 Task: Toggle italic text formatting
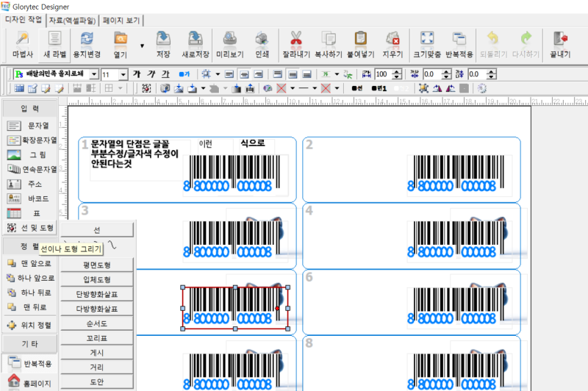pyautogui.click(x=151, y=74)
